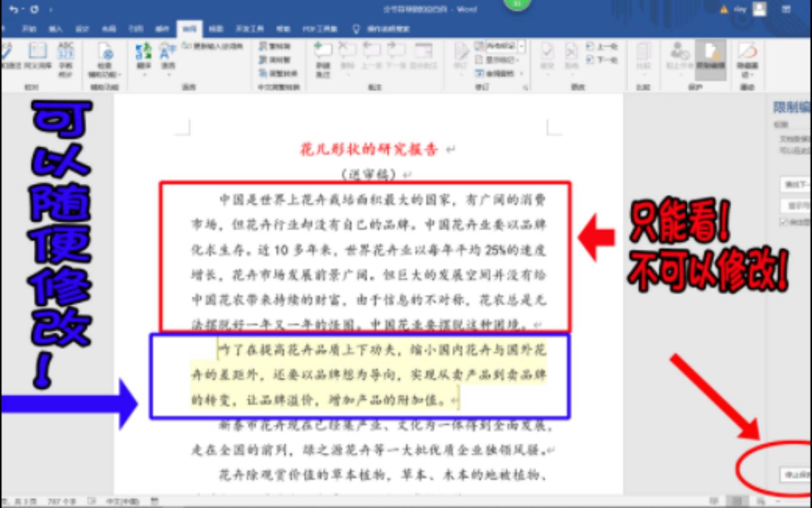
Task: Click the 停止保护 stop protection button
Action: pyautogui.click(x=796, y=475)
